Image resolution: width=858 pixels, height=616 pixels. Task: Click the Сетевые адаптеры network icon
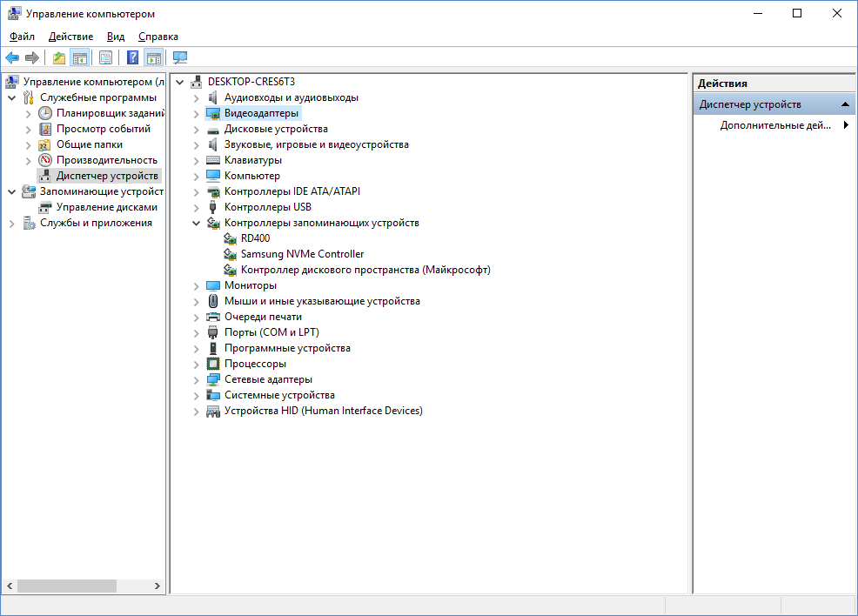[x=213, y=379]
